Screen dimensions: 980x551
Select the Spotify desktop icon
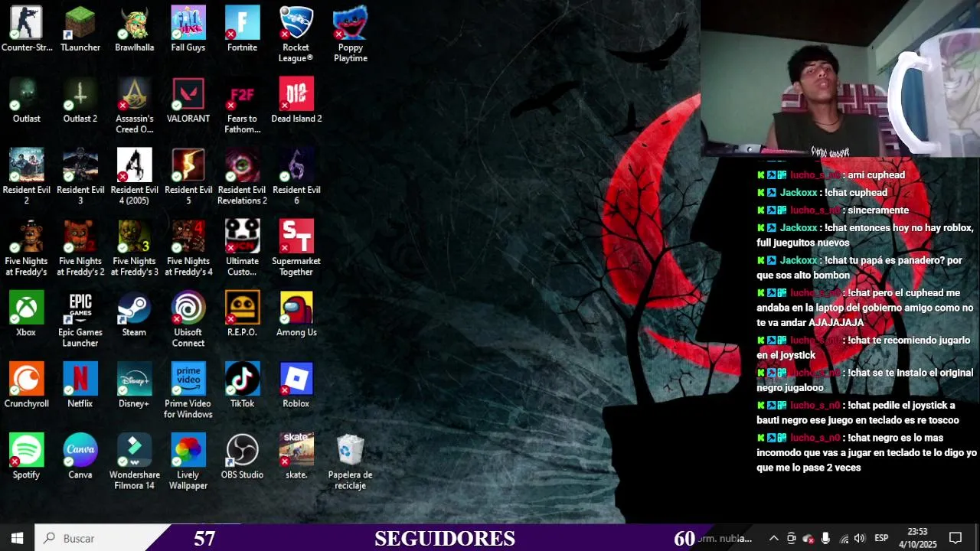pos(26,457)
